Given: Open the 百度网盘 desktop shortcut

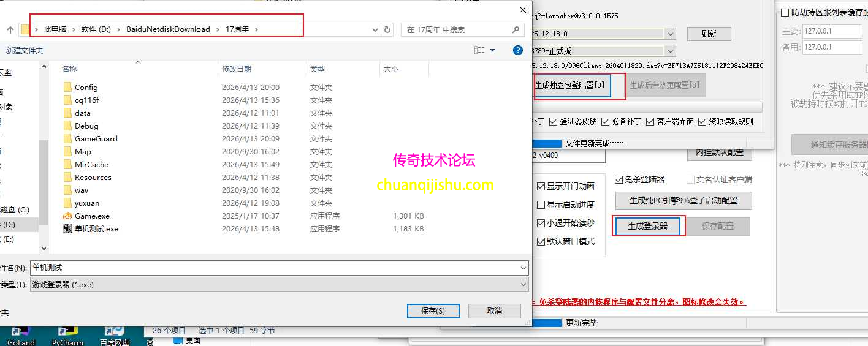Looking at the screenshot, I should coord(115,336).
